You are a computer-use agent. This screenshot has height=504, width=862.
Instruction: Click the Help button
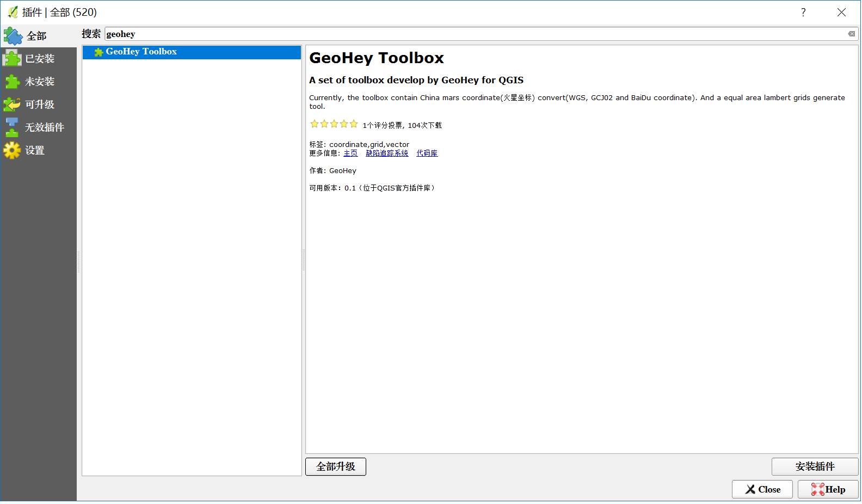pos(828,489)
